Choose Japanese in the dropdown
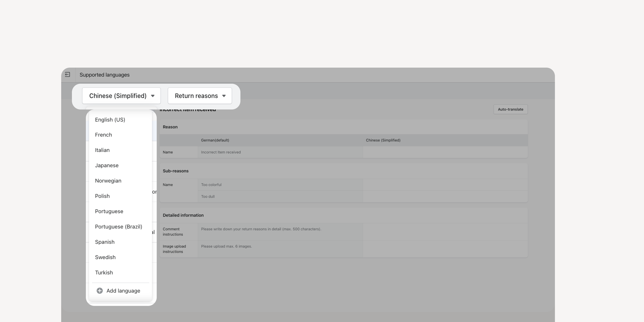The image size is (644, 322). tap(120, 166)
